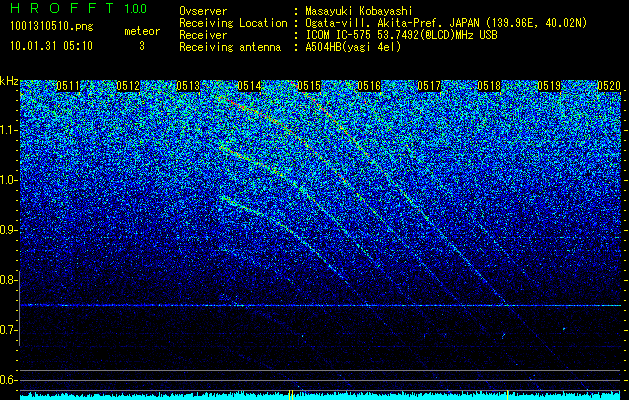The width and height of the screenshot is (629, 400).
Task: Click the 0.9 frequency axis label
Action: point(8,230)
